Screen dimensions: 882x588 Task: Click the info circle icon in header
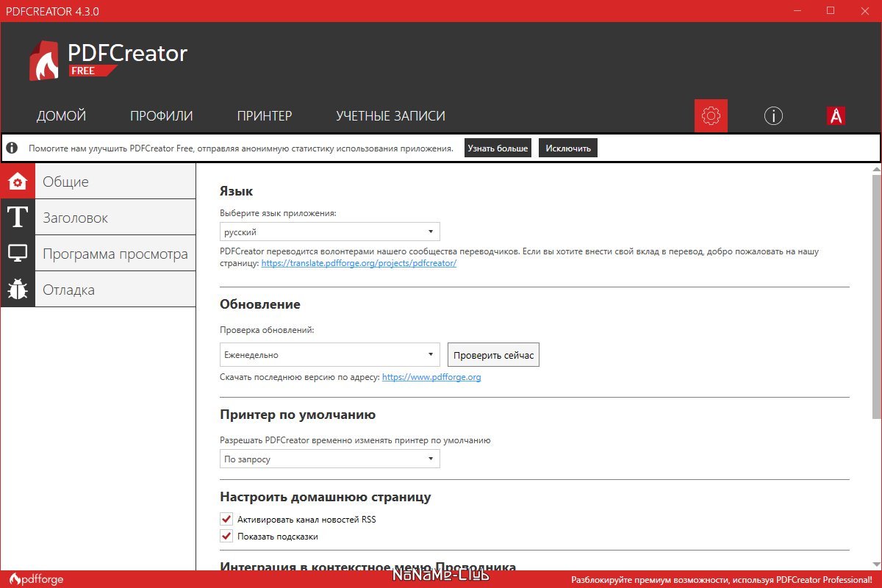pos(773,116)
